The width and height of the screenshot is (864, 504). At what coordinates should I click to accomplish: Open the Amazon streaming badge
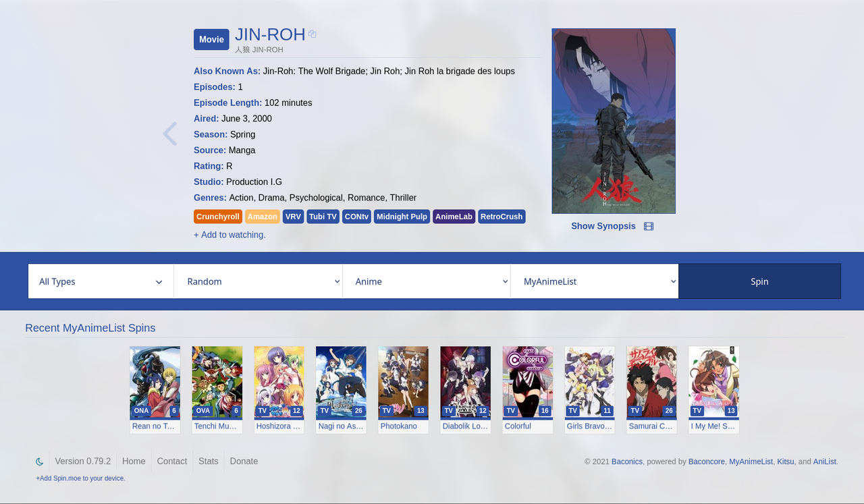[262, 217]
